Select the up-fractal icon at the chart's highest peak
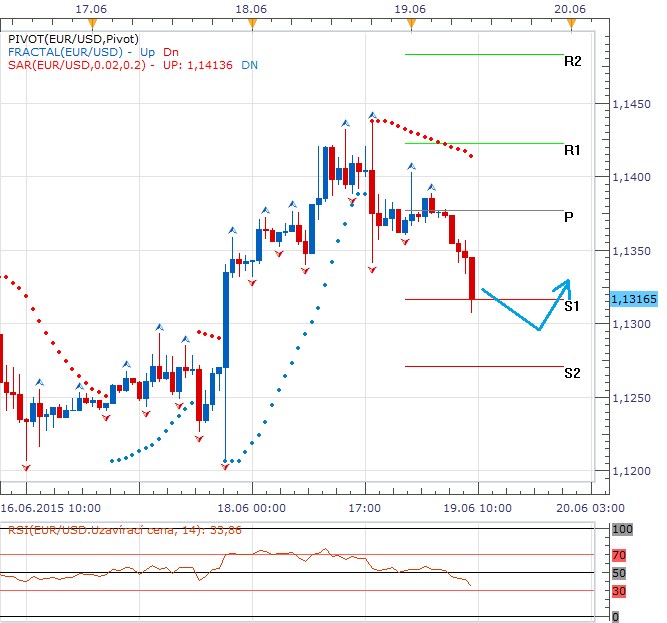This screenshot has width=667, height=623. (x=372, y=116)
